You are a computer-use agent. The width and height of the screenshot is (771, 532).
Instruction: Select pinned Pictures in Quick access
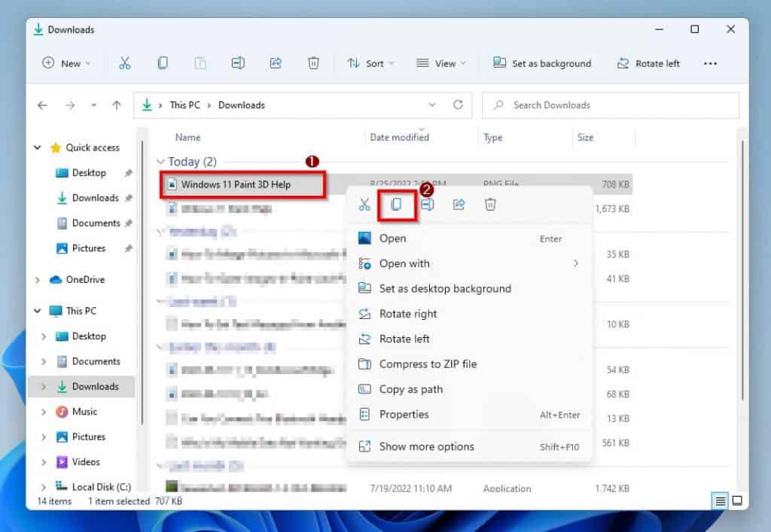(x=89, y=248)
